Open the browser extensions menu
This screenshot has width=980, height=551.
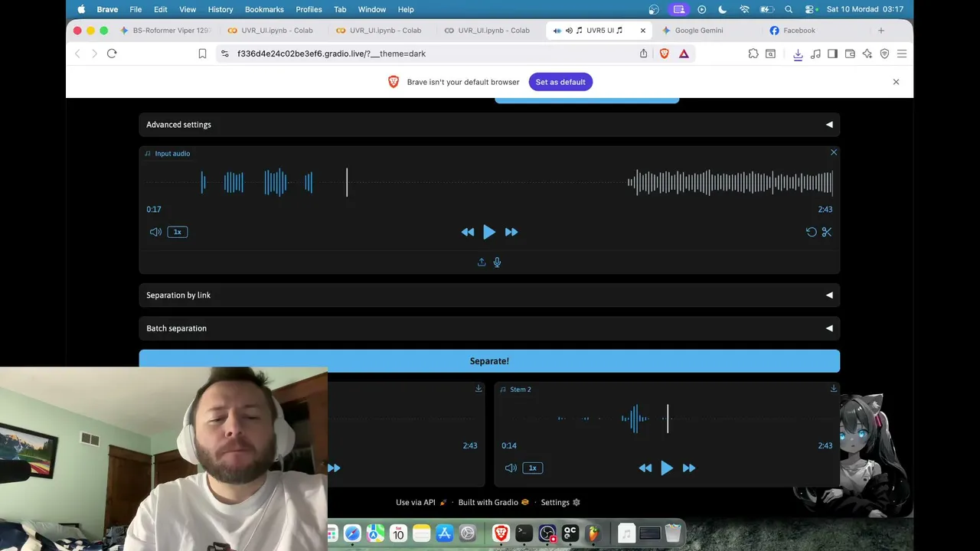coord(753,54)
